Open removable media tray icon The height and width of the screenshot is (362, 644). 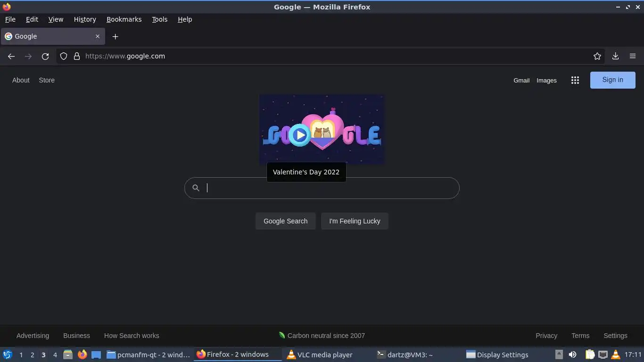point(559,354)
